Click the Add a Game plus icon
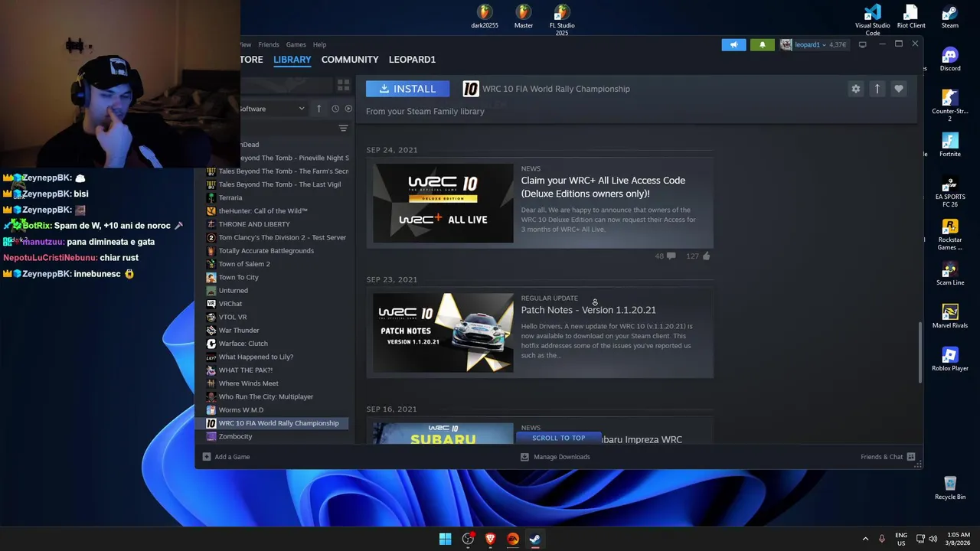This screenshot has height=551, width=980. click(x=207, y=457)
